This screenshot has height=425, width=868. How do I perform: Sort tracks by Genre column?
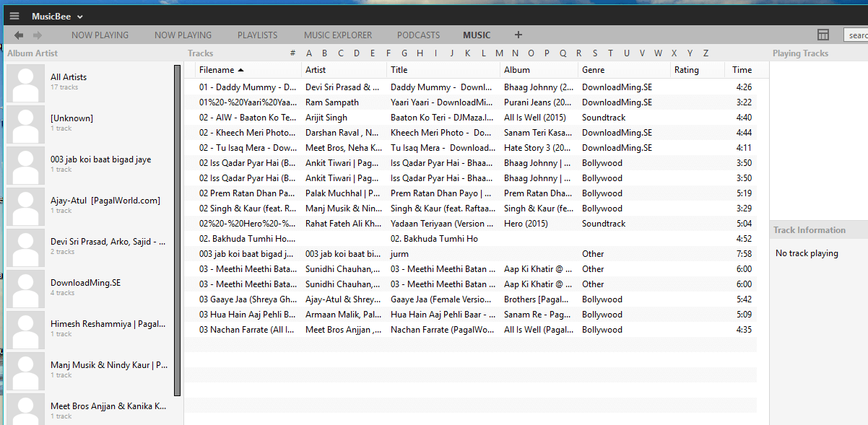coord(594,70)
